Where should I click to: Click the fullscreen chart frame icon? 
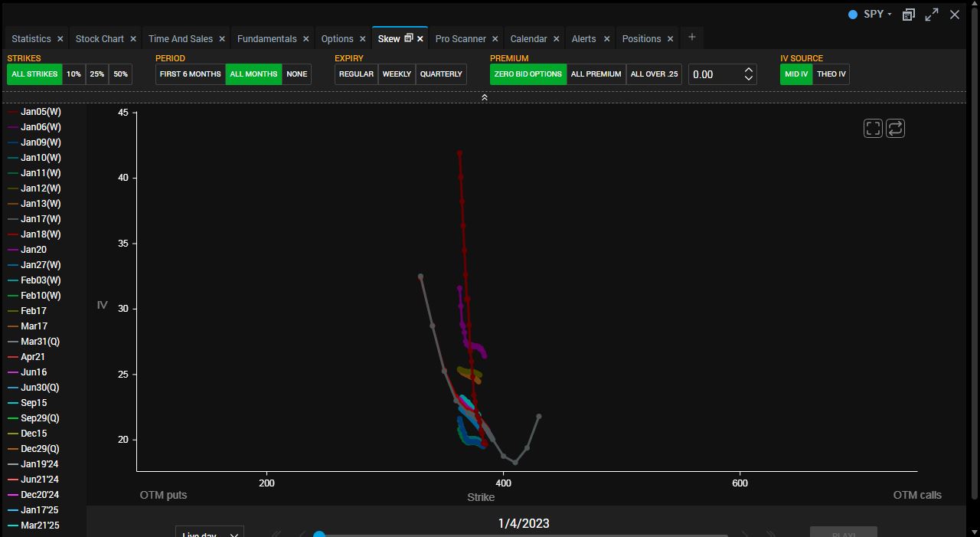coord(873,129)
